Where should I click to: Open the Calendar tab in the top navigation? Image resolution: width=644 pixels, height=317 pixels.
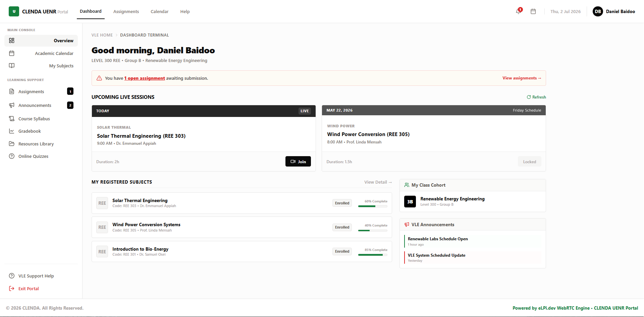(x=160, y=11)
